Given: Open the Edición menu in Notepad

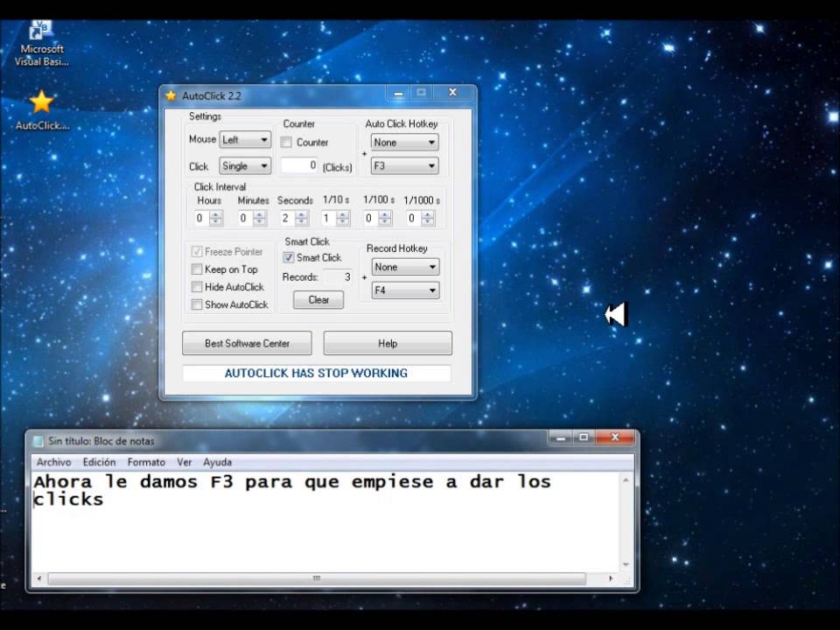Looking at the screenshot, I should [x=99, y=462].
